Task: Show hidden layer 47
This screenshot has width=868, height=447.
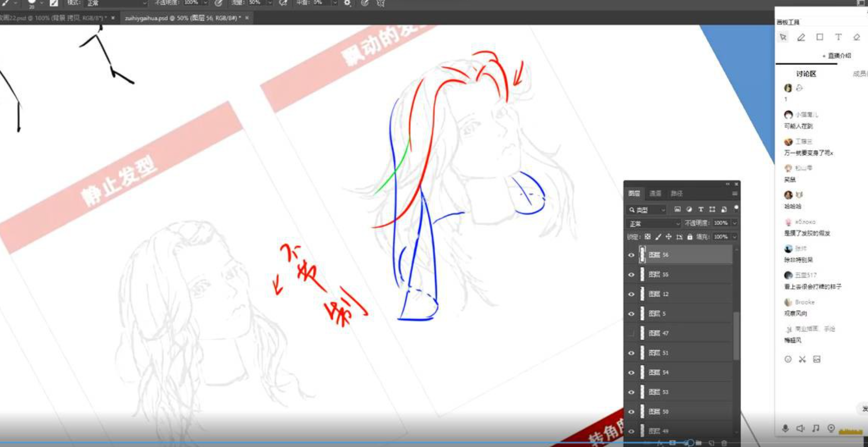Action: tap(631, 333)
